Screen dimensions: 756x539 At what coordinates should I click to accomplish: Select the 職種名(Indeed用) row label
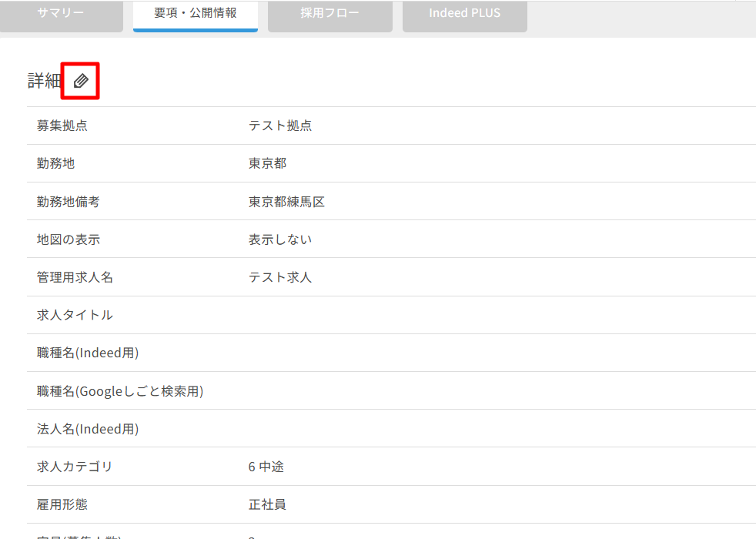click(88, 353)
